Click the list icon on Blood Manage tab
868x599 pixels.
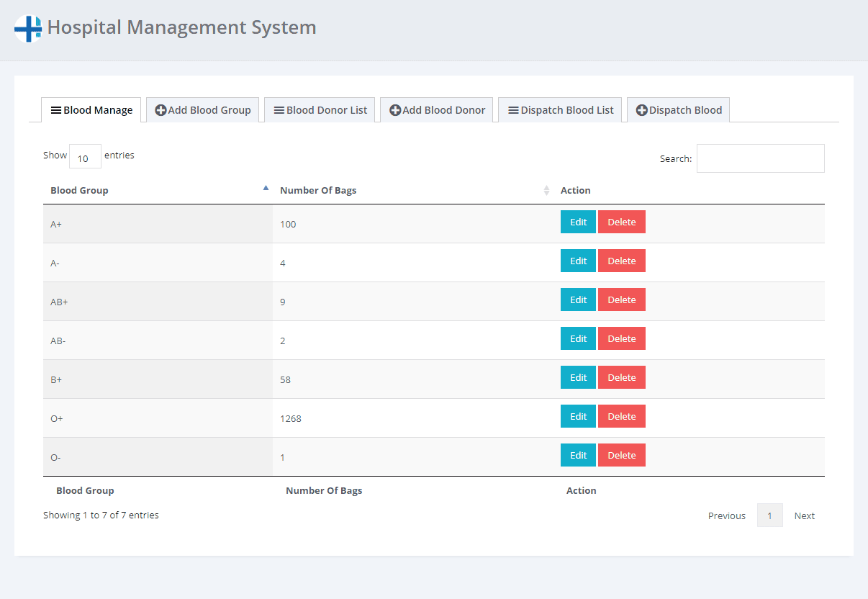pos(55,110)
